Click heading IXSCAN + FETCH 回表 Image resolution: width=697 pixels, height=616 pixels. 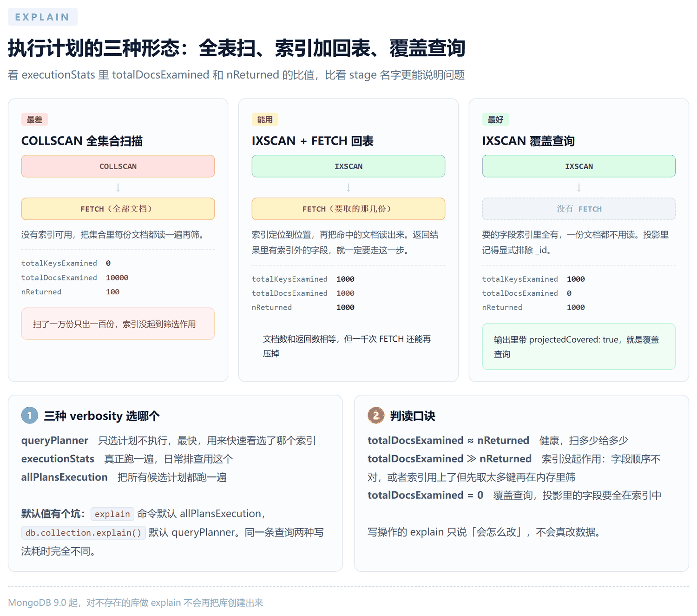click(x=313, y=141)
